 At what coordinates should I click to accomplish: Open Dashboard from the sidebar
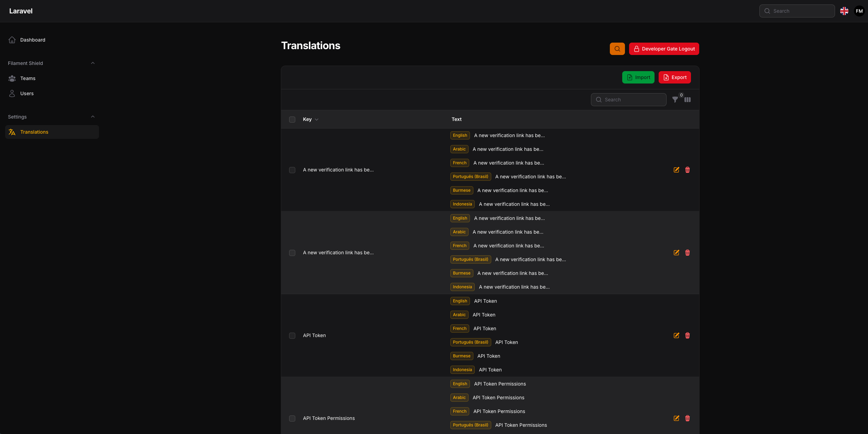33,40
